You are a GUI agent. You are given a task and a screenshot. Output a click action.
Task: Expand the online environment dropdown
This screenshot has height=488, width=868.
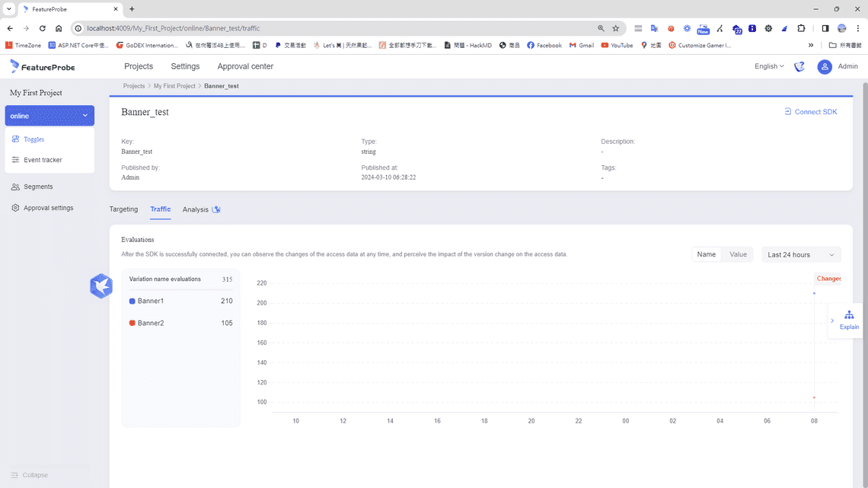[49, 116]
